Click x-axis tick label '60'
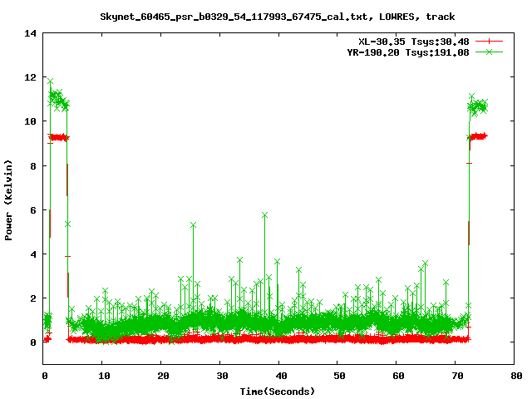This screenshot has height=399, width=532. (399, 376)
